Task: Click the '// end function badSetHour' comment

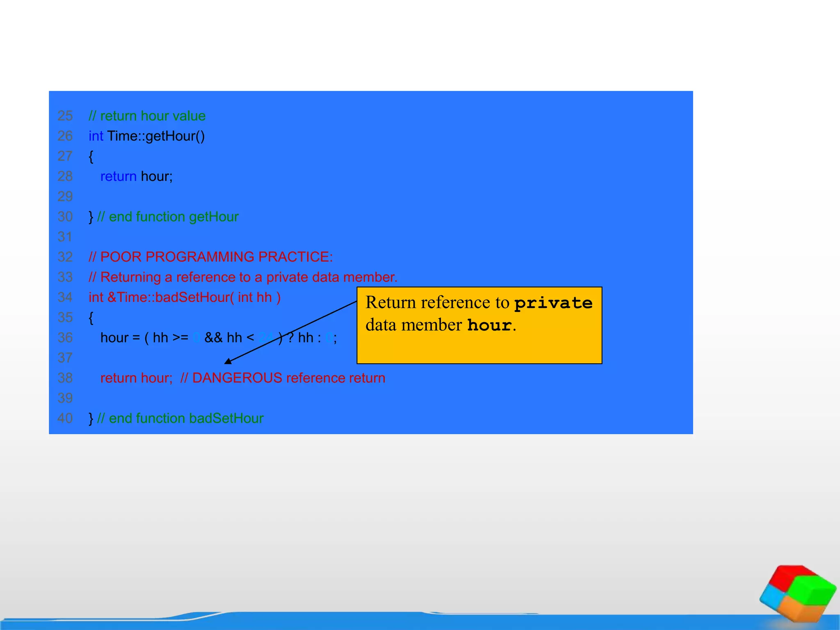Action: (180, 418)
